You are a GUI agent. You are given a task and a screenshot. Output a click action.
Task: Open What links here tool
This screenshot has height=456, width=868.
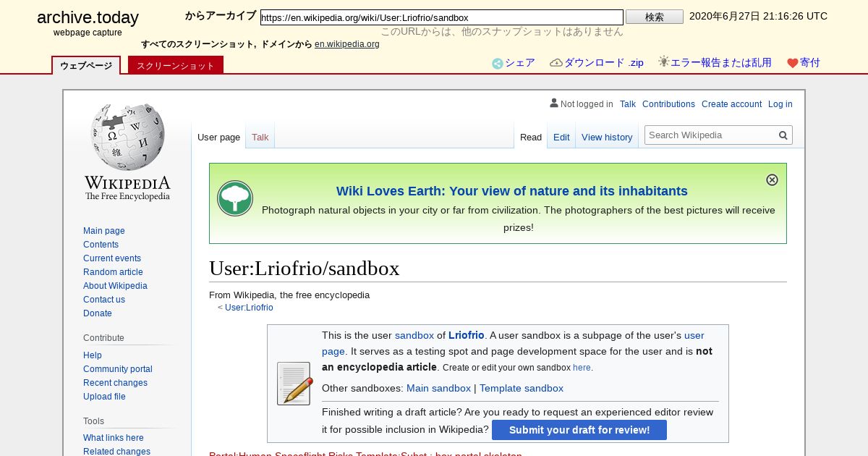point(114,438)
